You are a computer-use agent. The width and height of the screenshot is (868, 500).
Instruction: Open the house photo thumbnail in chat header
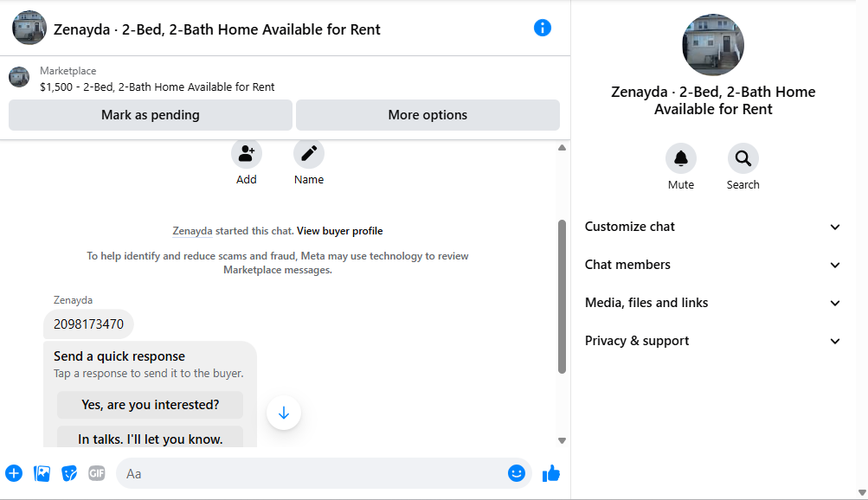[x=29, y=28]
